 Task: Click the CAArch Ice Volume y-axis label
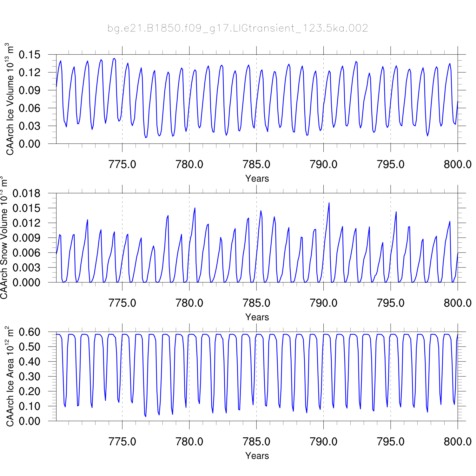click(x=10, y=99)
